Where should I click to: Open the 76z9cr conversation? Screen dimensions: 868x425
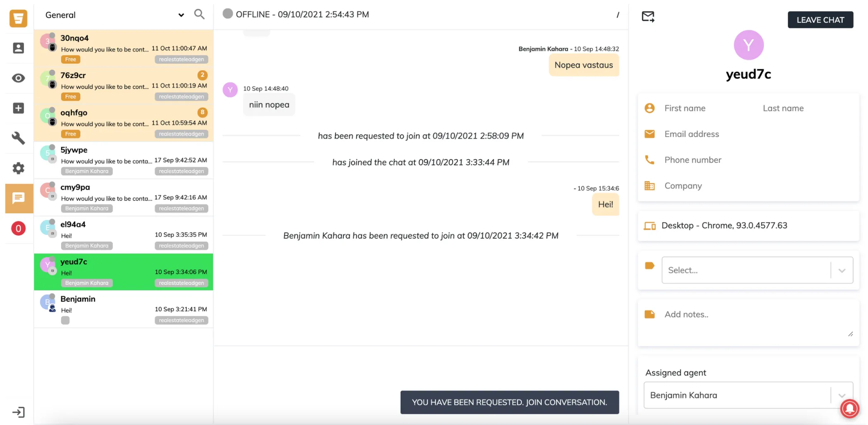pyautogui.click(x=124, y=86)
